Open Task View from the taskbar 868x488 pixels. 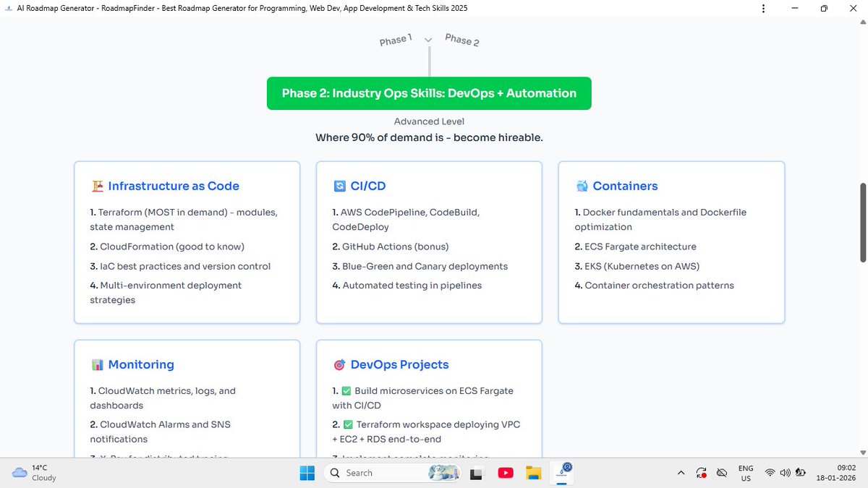[477, 473]
